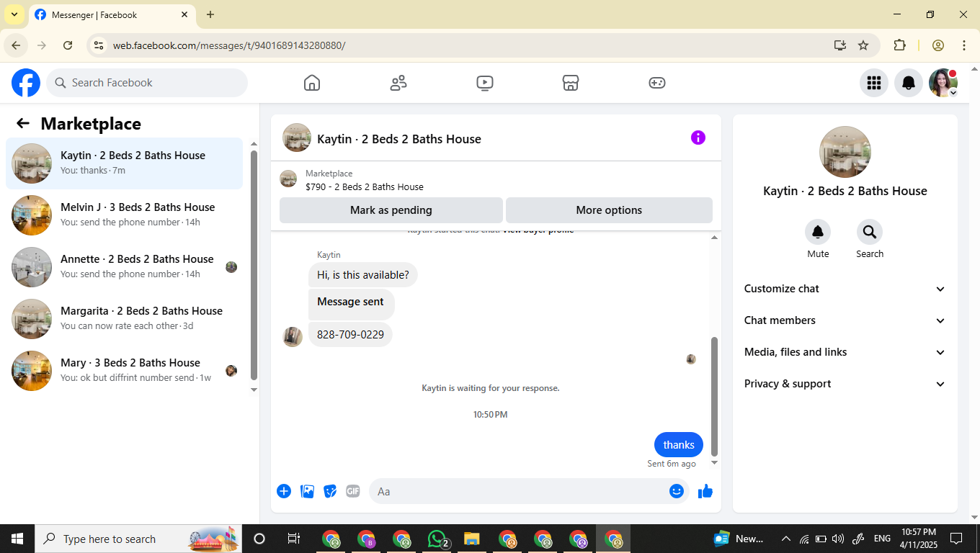Search within the Kaytin conversation

870,232
